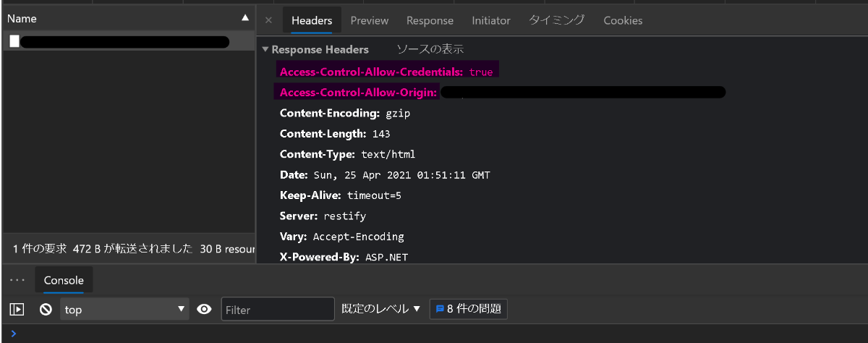Open the top JavaScript context dropdown

124,310
